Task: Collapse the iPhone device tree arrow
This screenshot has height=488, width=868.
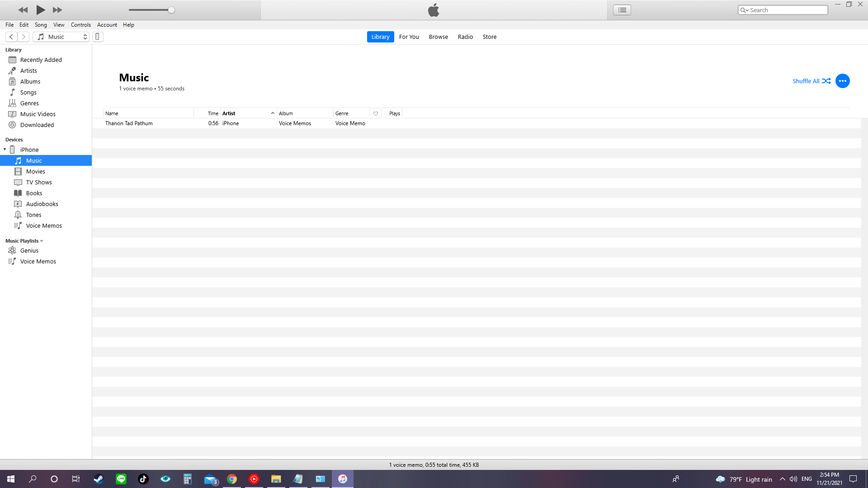Action: pyautogui.click(x=5, y=150)
